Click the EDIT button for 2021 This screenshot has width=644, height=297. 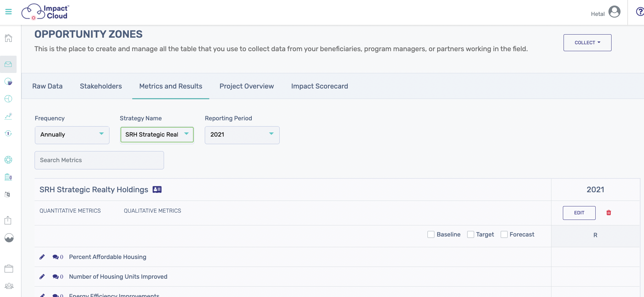579,213
